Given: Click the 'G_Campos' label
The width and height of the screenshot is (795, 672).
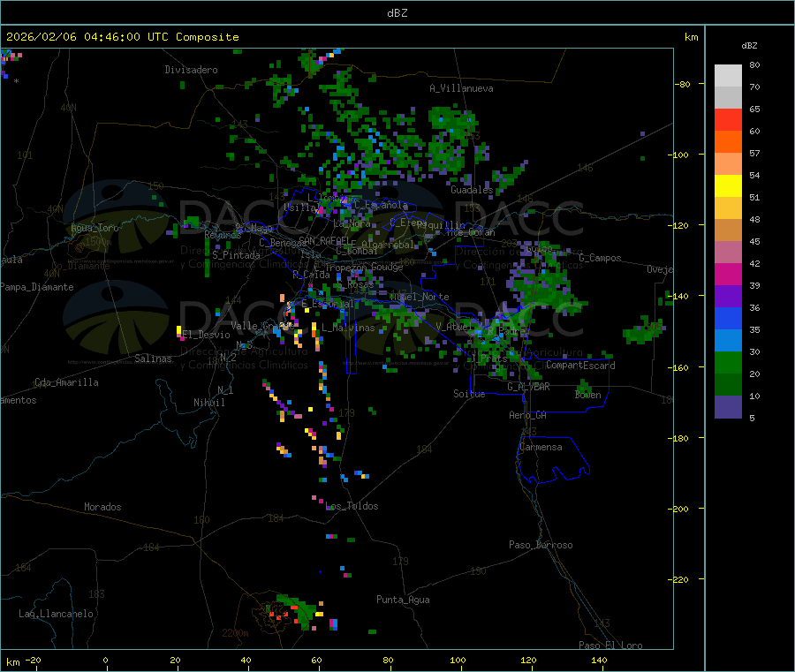Looking at the screenshot, I should 600,258.
